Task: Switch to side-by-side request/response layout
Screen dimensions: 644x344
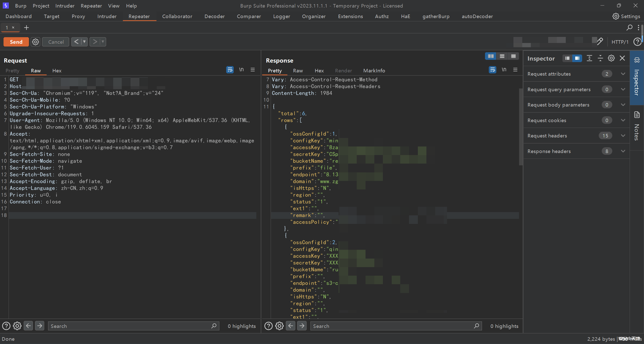Action: tap(491, 56)
